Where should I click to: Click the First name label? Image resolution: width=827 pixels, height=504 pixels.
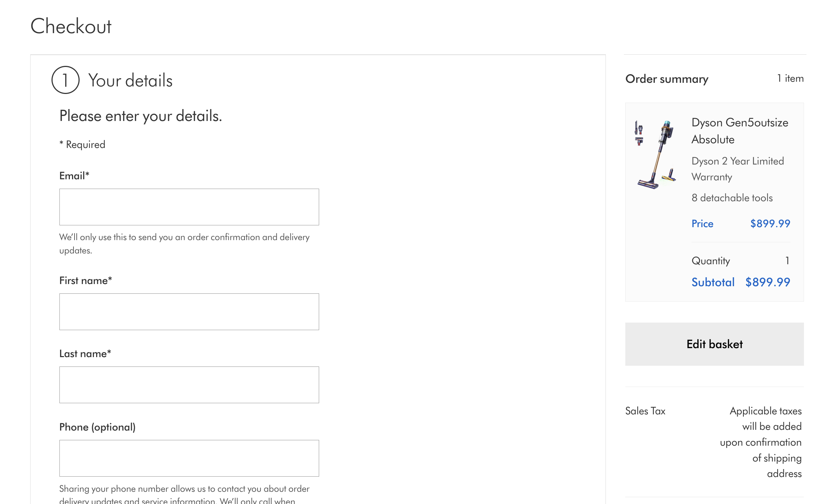tap(86, 280)
